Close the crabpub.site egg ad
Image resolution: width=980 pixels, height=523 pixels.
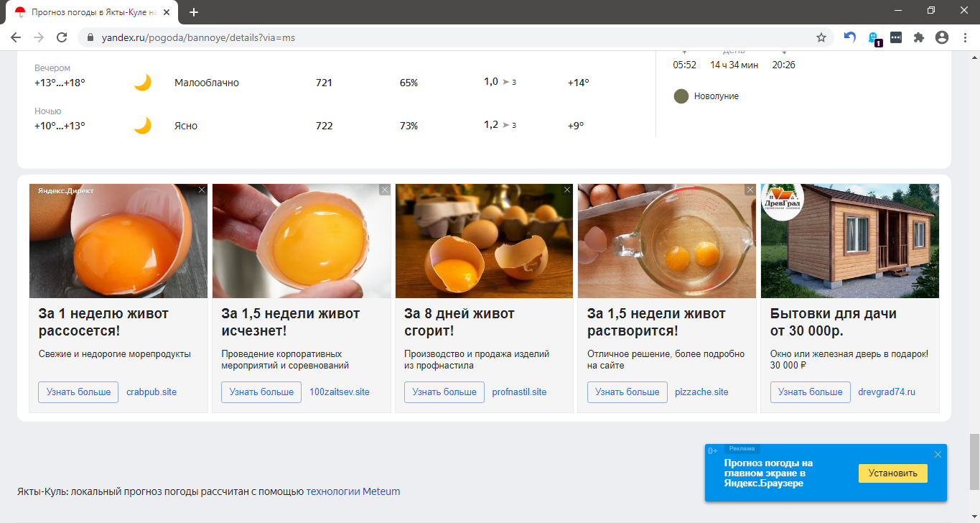(x=202, y=190)
